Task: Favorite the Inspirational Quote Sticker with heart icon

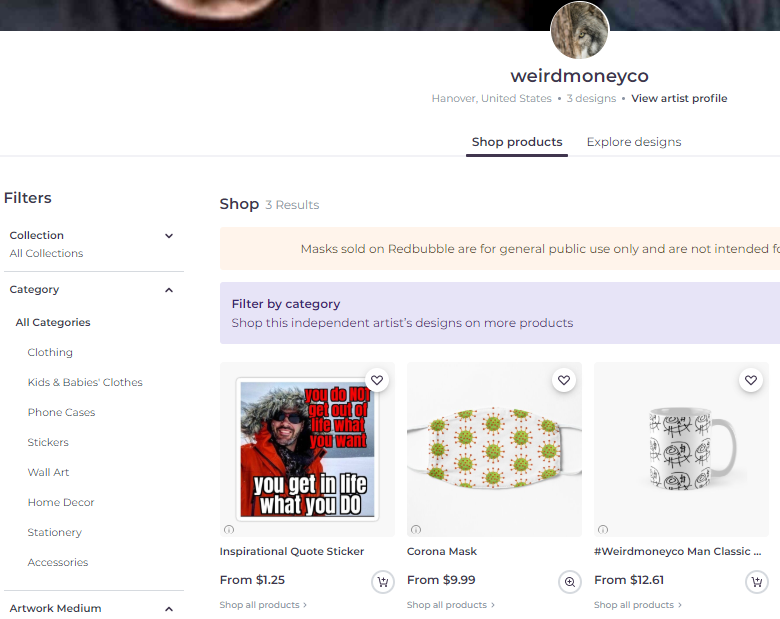Action: tap(377, 380)
